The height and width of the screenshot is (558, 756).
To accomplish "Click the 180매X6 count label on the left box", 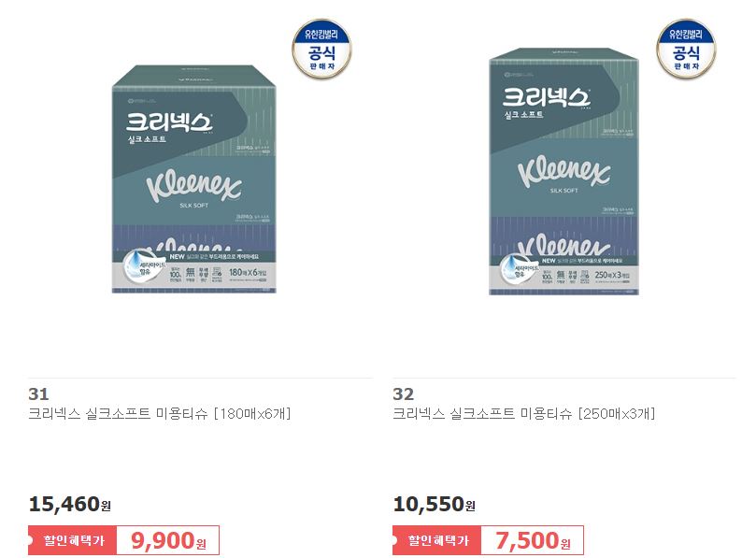I will tap(248, 273).
